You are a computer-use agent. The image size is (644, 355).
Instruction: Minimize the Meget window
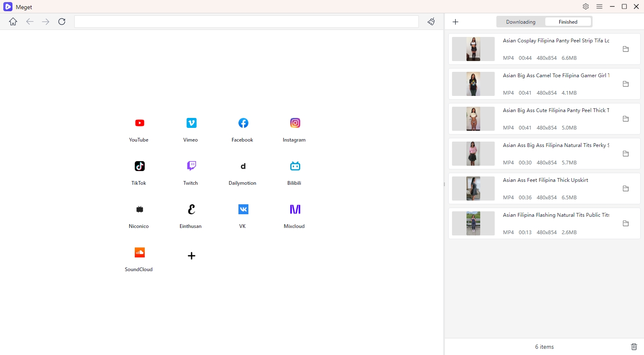point(612,7)
